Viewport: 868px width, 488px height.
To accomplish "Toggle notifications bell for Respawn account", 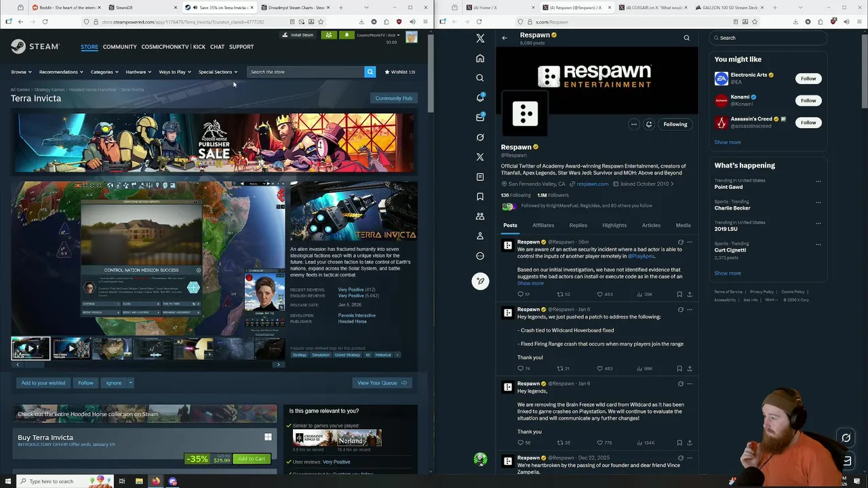I will point(649,124).
